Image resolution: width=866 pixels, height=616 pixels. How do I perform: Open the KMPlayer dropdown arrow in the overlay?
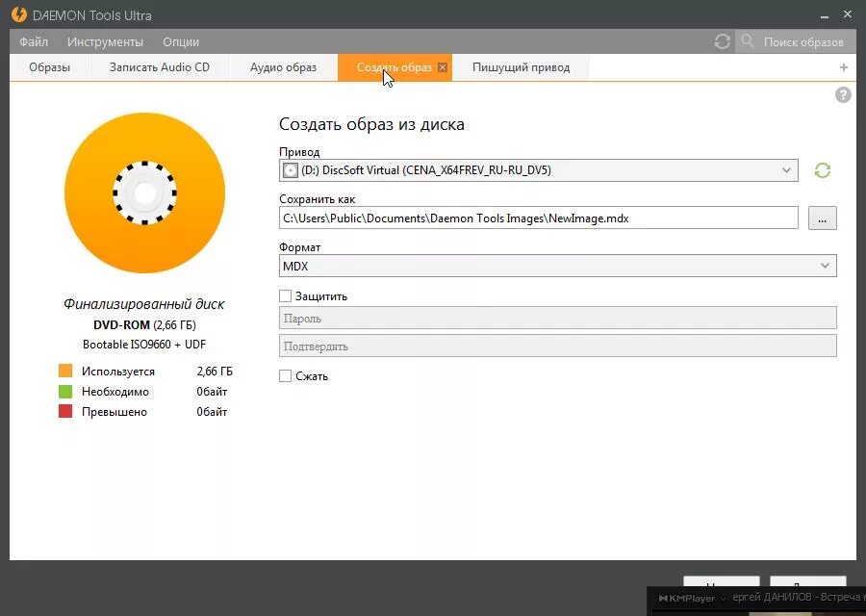pyautogui.click(x=722, y=599)
